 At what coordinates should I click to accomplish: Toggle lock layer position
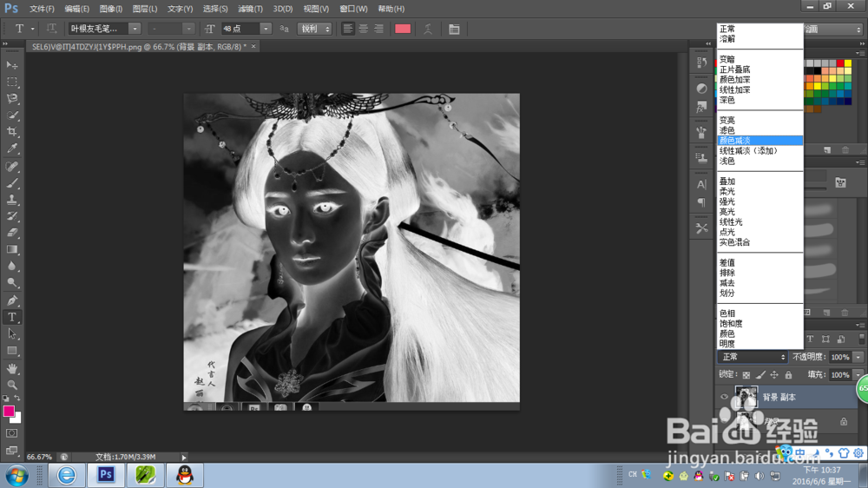coord(774,375)
